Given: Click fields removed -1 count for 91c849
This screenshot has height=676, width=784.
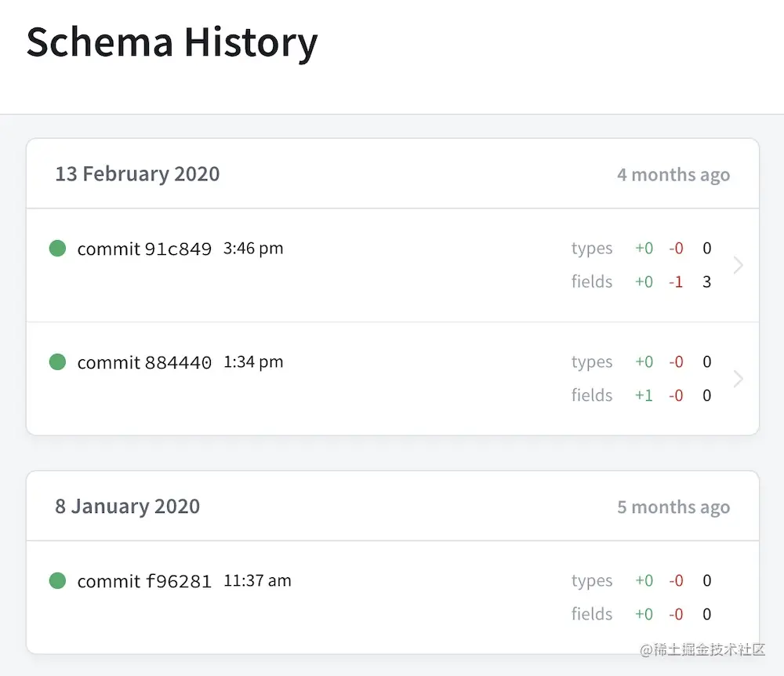Looking at the screenshot, I should [675, 282].
